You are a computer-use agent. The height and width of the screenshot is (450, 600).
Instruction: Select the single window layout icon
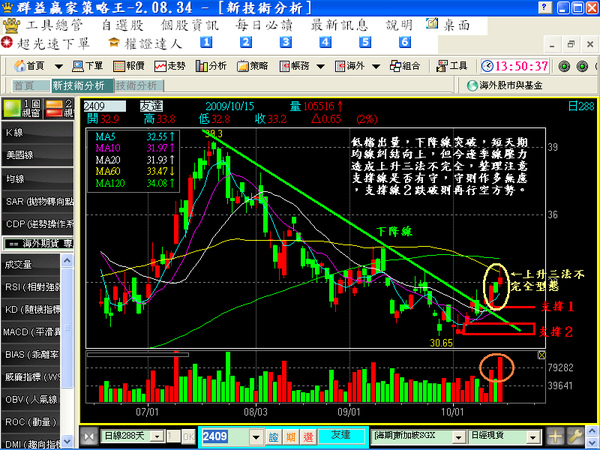point(21,109)
